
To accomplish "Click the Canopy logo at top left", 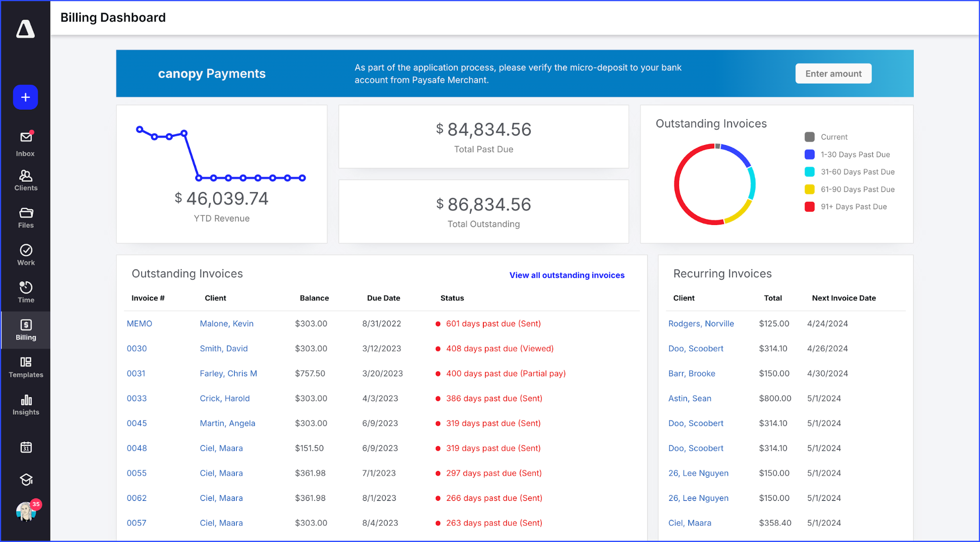I will [25, 29].
